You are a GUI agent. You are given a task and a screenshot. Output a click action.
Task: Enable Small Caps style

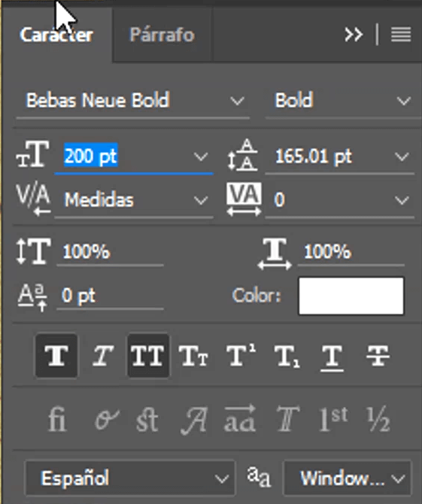pyautogui.click(x=193, y=356)
